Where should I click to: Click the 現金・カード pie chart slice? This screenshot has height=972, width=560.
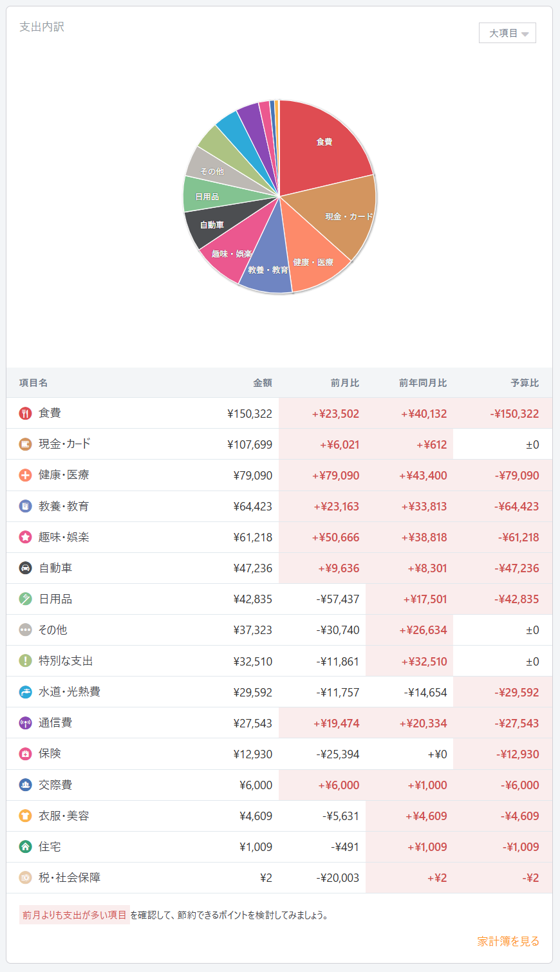coord(344,216)
